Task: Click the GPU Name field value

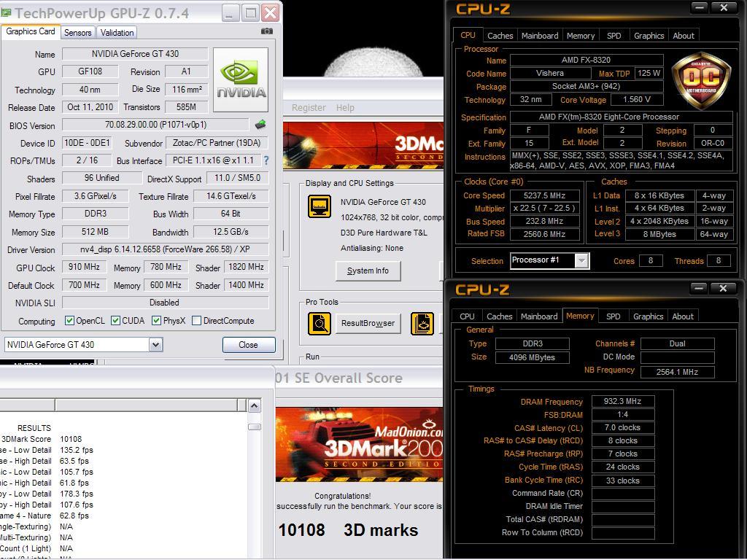Action: pos(135,54)
